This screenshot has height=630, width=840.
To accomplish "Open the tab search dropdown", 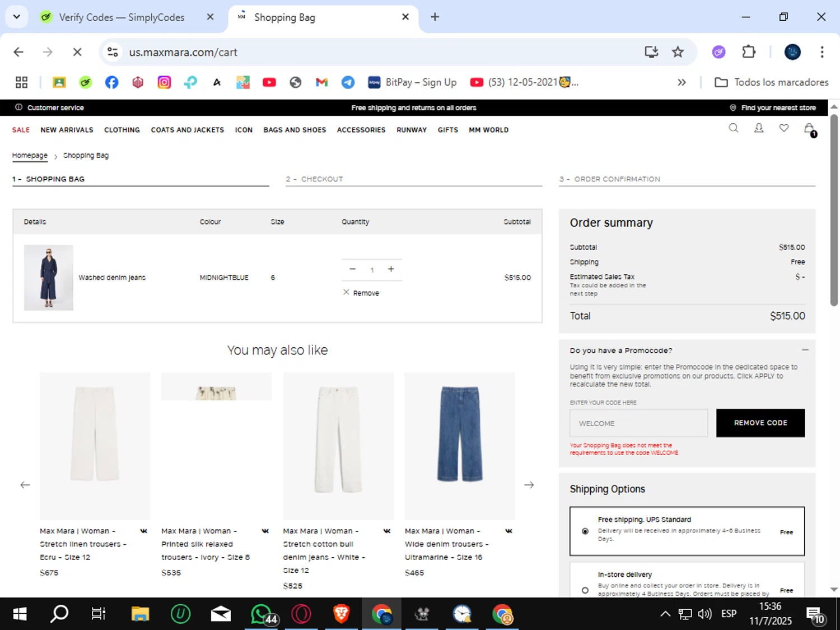I will click(x=16, y=17).
